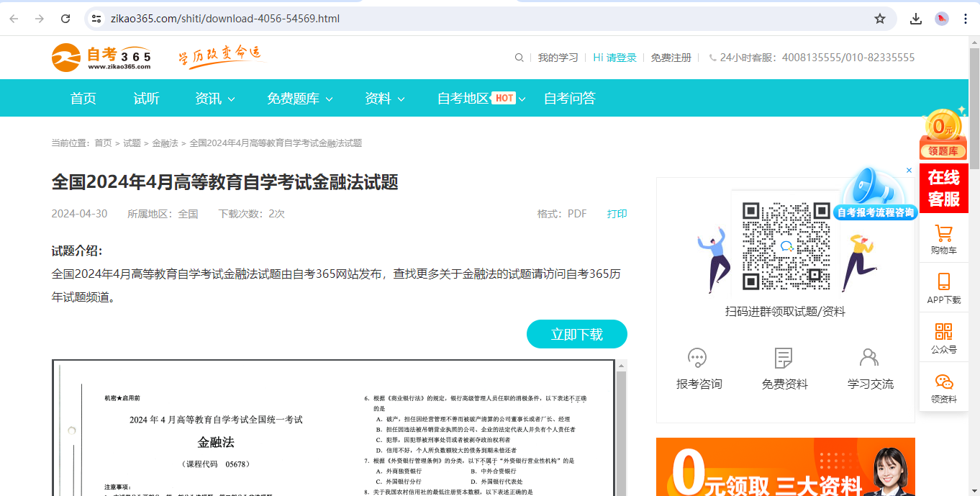Expand the 免费题库 dropdown menu
Image resolution: width=980 pixels, height=496 pixels.
[x=299, y=99]
